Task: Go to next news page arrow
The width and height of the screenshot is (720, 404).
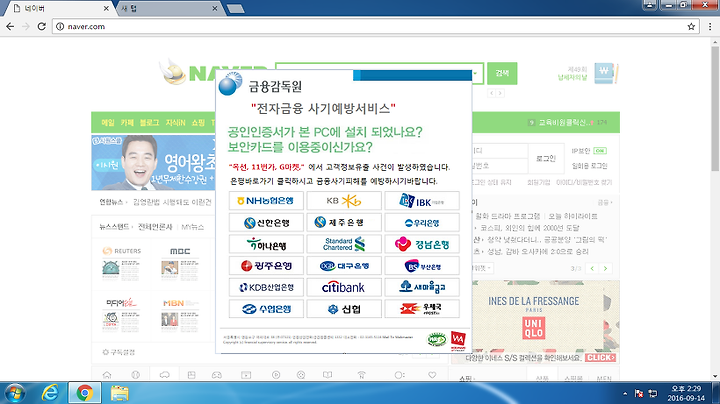Action: (606, 268)
